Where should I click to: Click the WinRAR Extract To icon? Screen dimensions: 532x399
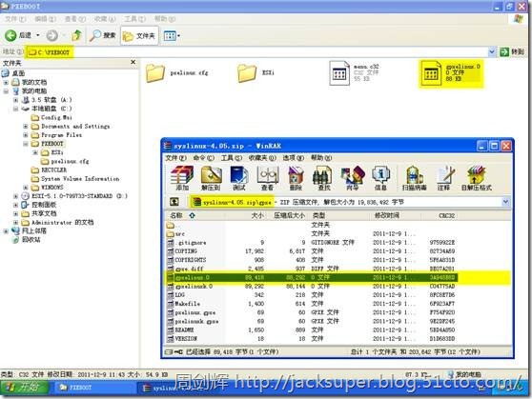click(x=211, y=178)
